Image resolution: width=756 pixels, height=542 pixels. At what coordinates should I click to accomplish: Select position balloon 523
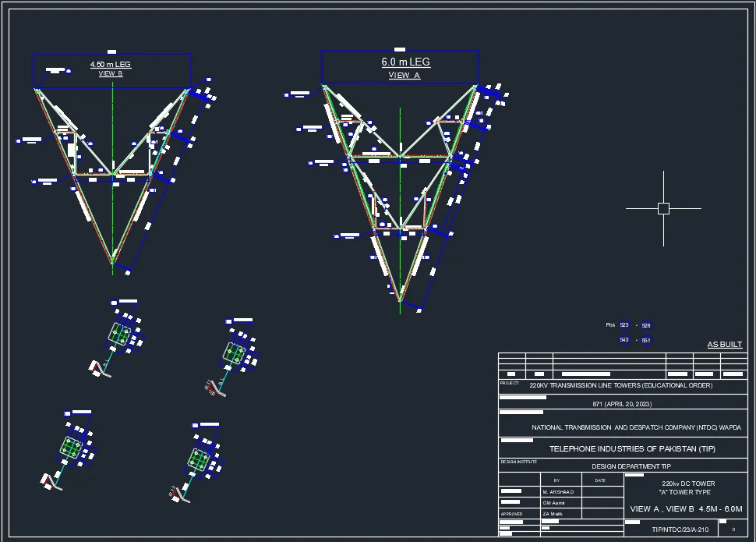[x=624, y=325]
